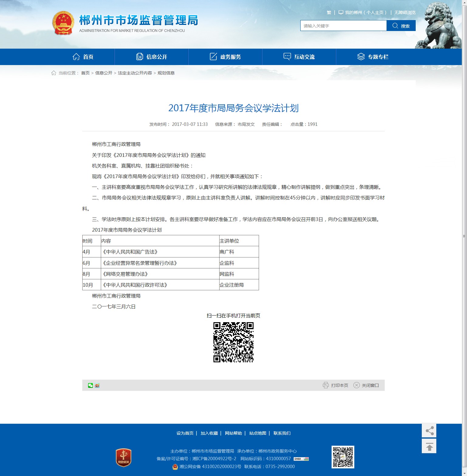This screenshot has height=476, width=467.
Task: Click 网站帮助 footer link
Action: 233,433
